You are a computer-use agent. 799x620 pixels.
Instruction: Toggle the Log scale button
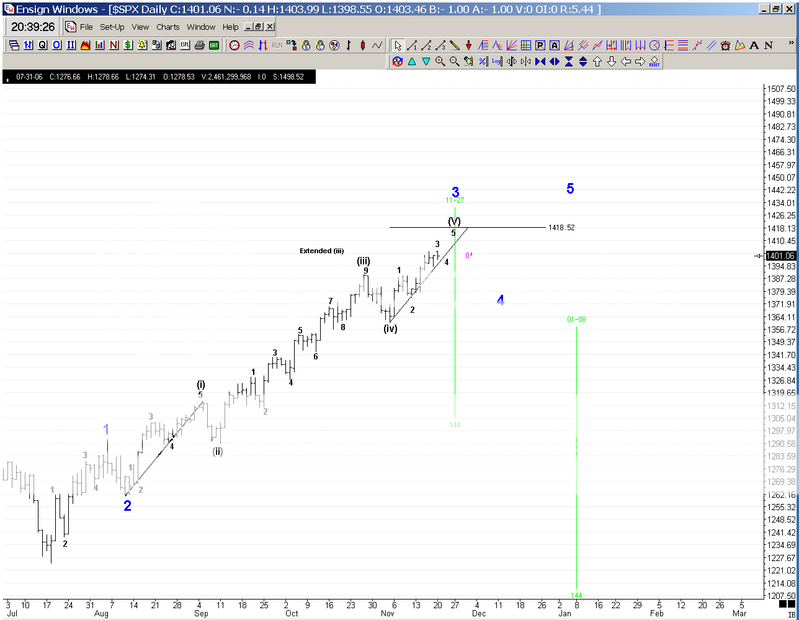(496, 62)
